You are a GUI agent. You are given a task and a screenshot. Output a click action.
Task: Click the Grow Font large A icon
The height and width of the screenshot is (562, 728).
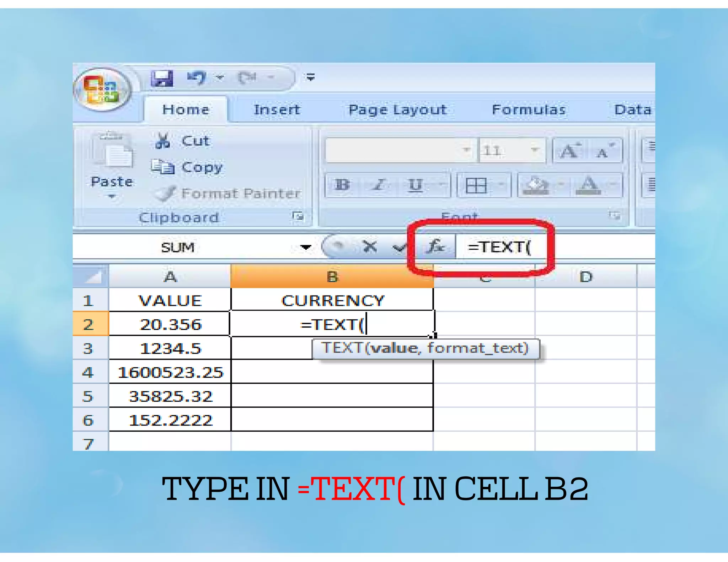click(570, 151)
